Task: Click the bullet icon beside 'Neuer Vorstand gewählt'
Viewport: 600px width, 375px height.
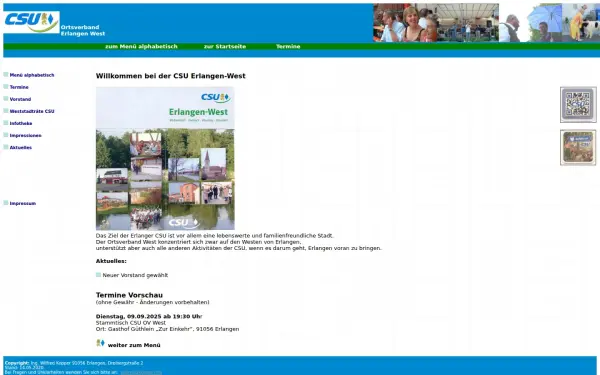Action: click(x=98, y=275)
